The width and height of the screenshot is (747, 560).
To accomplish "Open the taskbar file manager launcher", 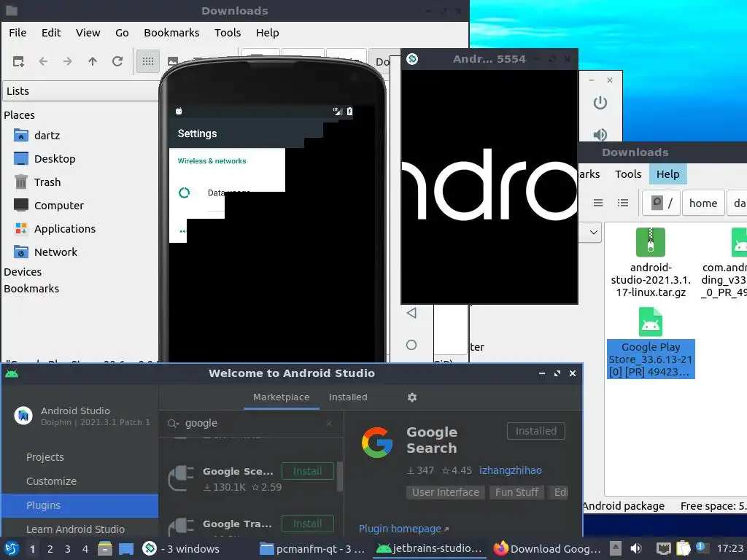I will (x=105, y=548).
